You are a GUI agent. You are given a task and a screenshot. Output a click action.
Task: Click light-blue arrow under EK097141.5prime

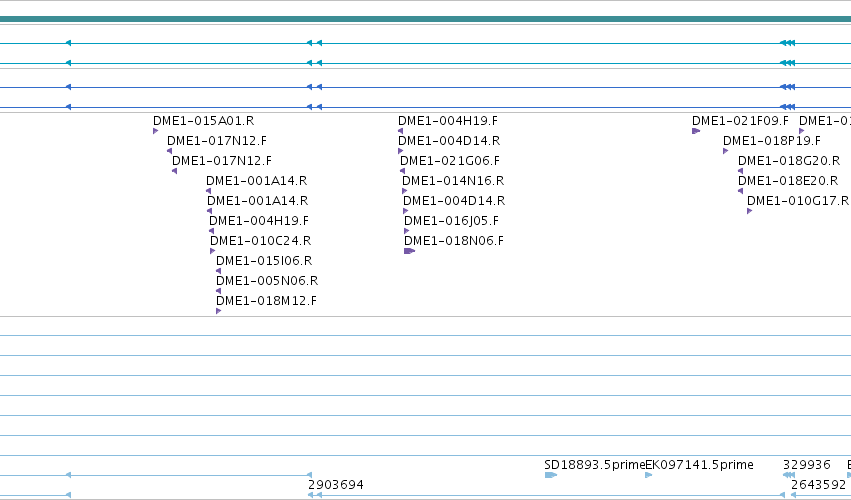pyautogui.click(x=649, y=475)
